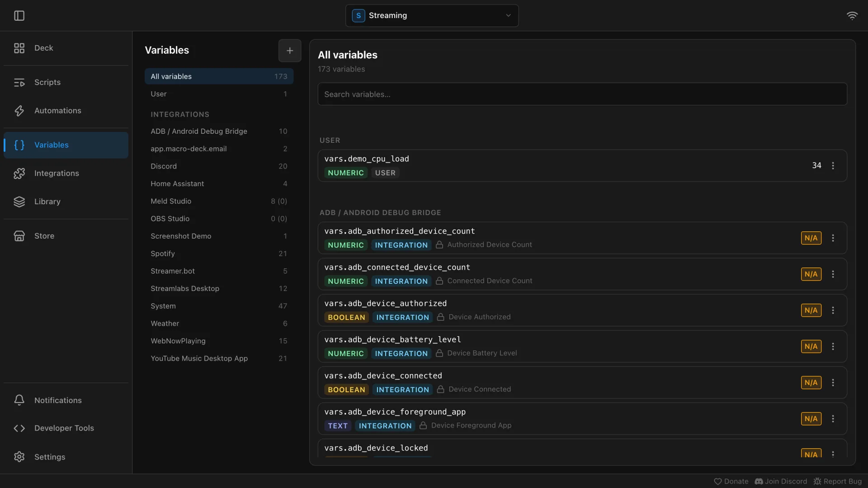This screenshot has width=868, height=488.
Task: Open the Streaming profile dropdown
Action: tap(432, 16)
